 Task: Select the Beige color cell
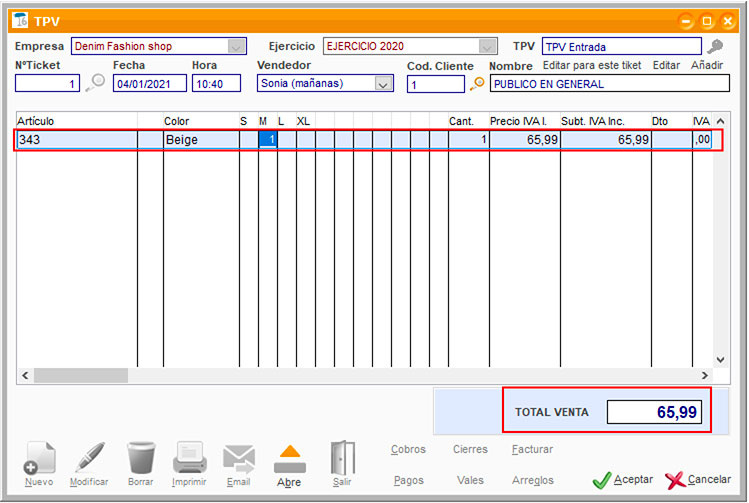(x=201, y=139)
